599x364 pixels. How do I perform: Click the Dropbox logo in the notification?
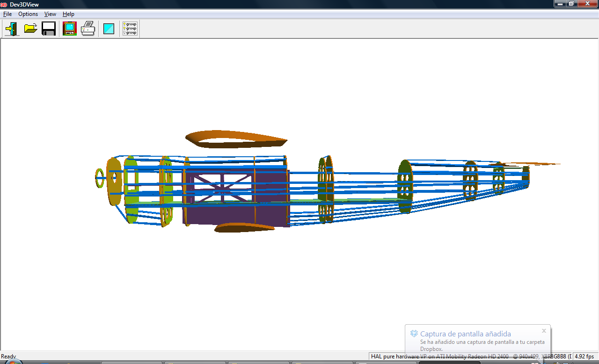pyautogui.click(x=414, y=334)
